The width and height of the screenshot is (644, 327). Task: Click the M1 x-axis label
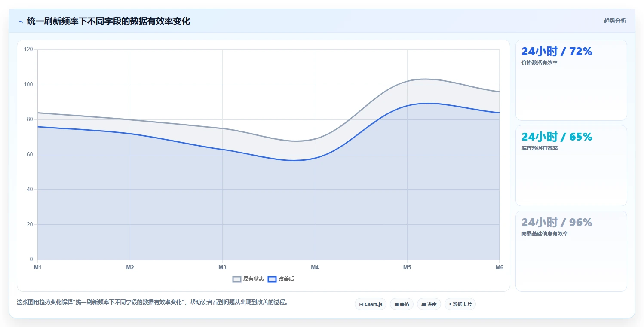click(x=38, y=268)
